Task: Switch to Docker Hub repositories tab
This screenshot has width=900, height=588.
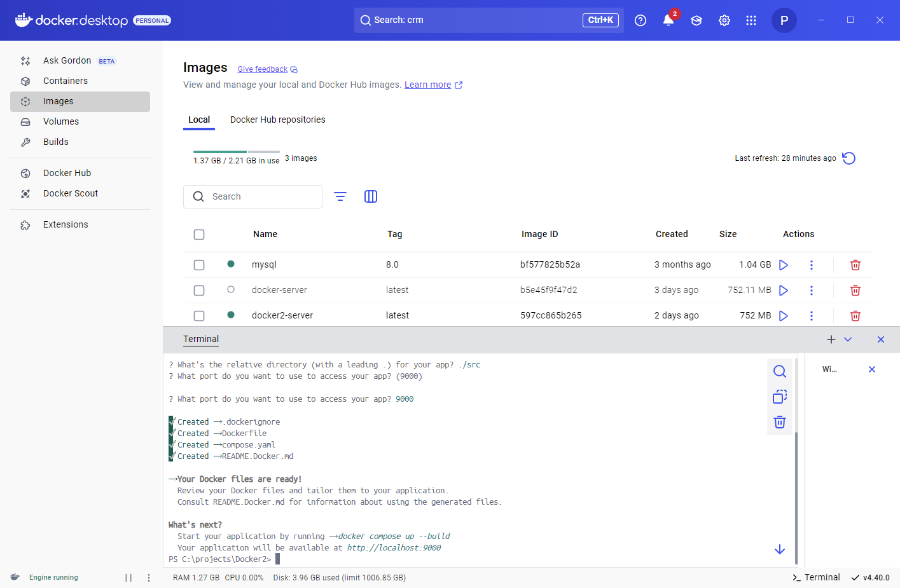Action: [x=277, y=120]
